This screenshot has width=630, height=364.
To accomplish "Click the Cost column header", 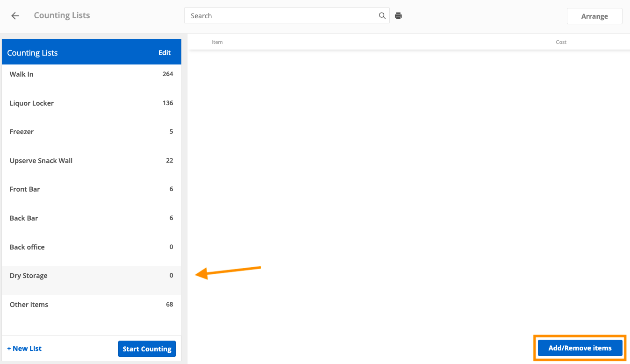I will (561, 42).
